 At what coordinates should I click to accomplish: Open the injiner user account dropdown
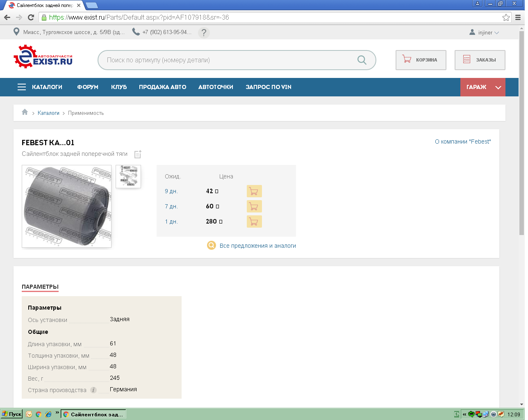coord(485,32)
